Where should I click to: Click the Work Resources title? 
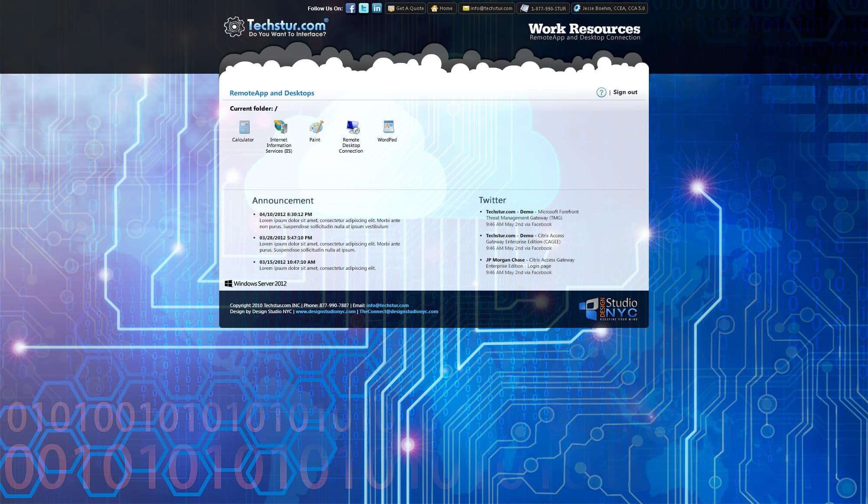coord(584,29)
